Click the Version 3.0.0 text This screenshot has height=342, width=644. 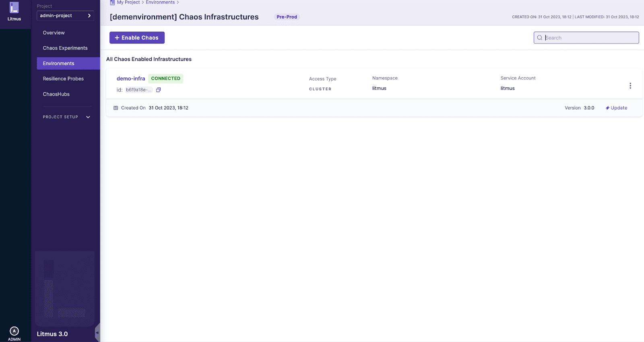(579, 108)
